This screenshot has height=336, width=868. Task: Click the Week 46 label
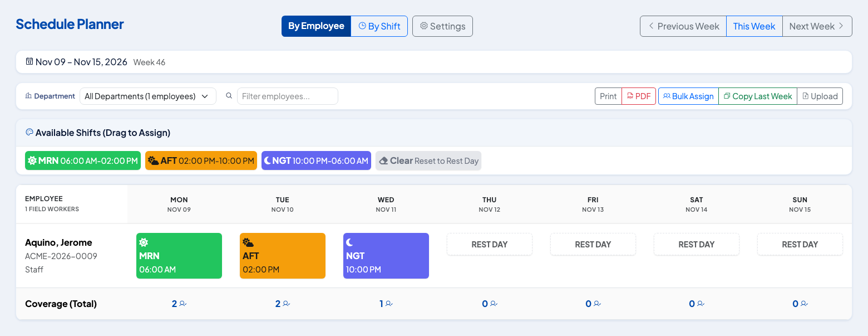click(149, 62)
